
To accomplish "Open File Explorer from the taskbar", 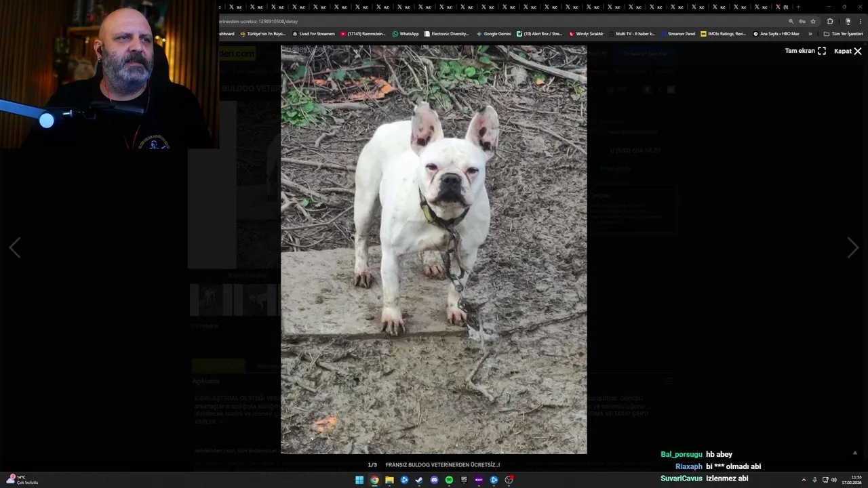I will (389, 480).
